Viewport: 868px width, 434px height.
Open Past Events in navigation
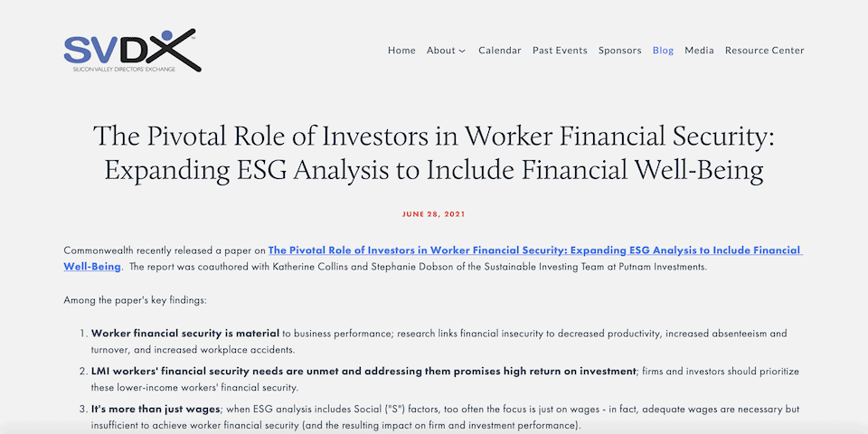(x=560, y=51)
